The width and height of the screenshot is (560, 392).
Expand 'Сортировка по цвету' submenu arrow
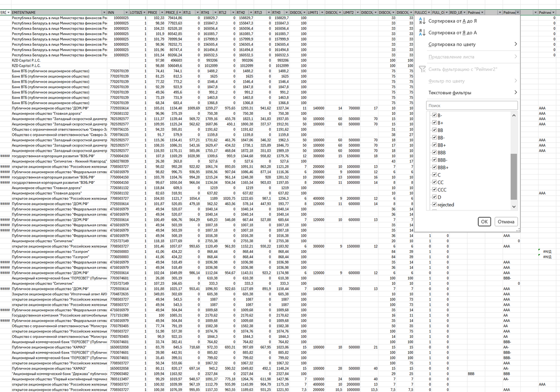point(515,44)
